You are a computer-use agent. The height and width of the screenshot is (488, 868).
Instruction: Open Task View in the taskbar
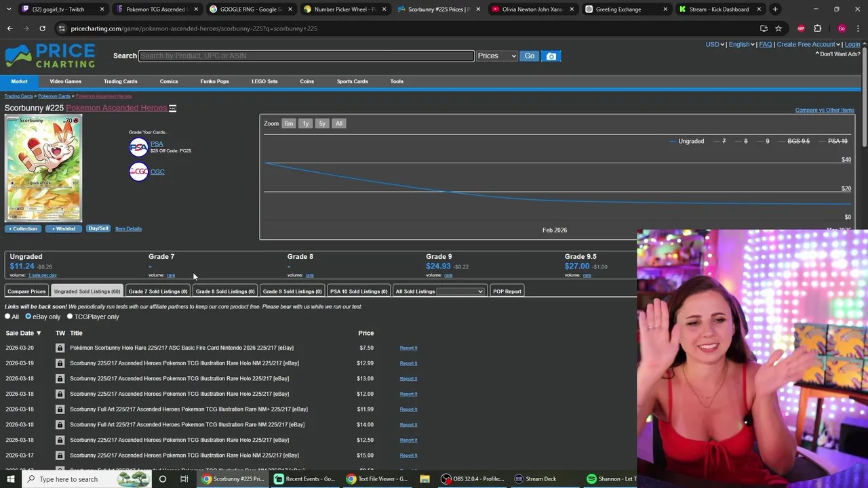[184, 479]
